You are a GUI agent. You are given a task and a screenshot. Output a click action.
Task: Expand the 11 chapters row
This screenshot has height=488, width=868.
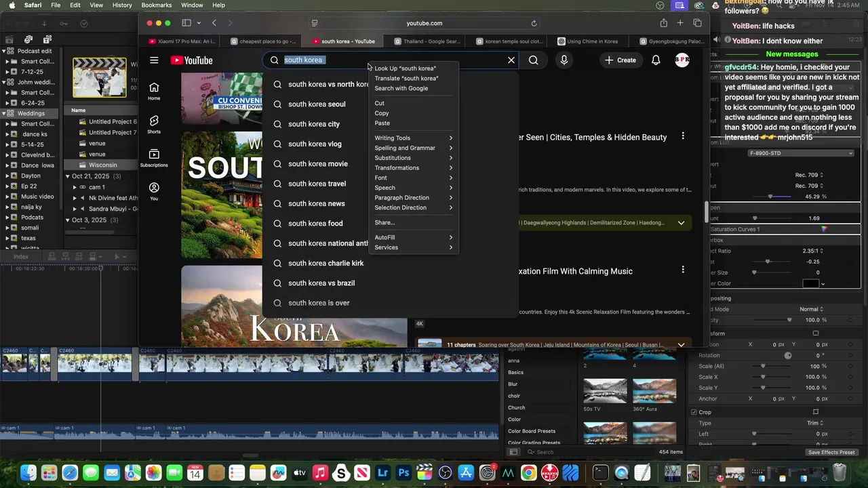681,345
